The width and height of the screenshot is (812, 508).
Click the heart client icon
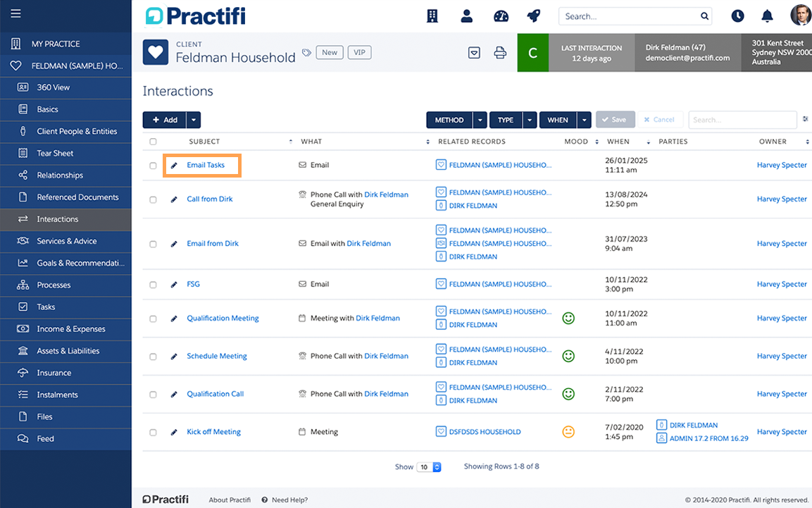(x=156, y=52)
